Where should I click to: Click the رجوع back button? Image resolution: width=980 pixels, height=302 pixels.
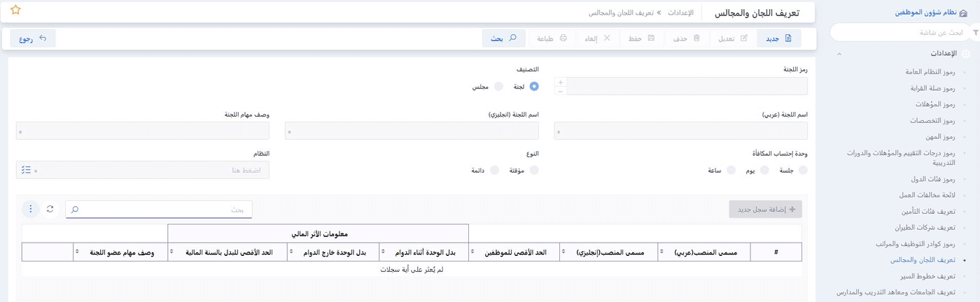click(x=33, y=38)
